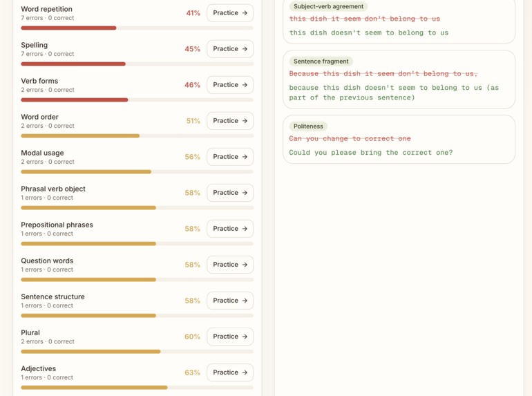
Task: Click struck-through 'Because this dish it seem' sentence
Action: (383, 74)
